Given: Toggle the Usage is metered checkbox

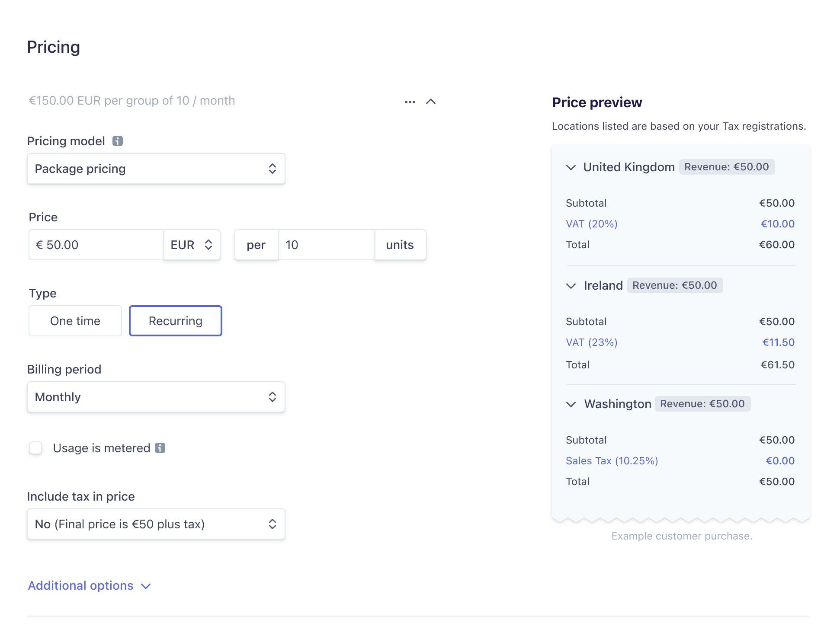Looking at the screenshot, I should coord(36,448).
